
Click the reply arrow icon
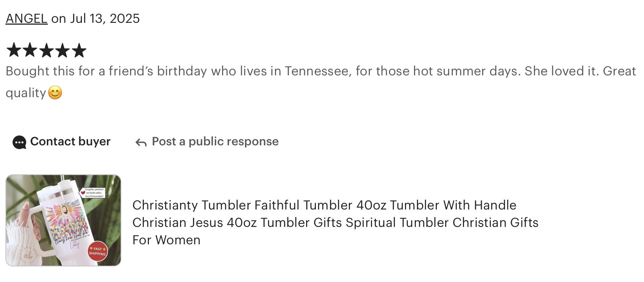[141, 142]
